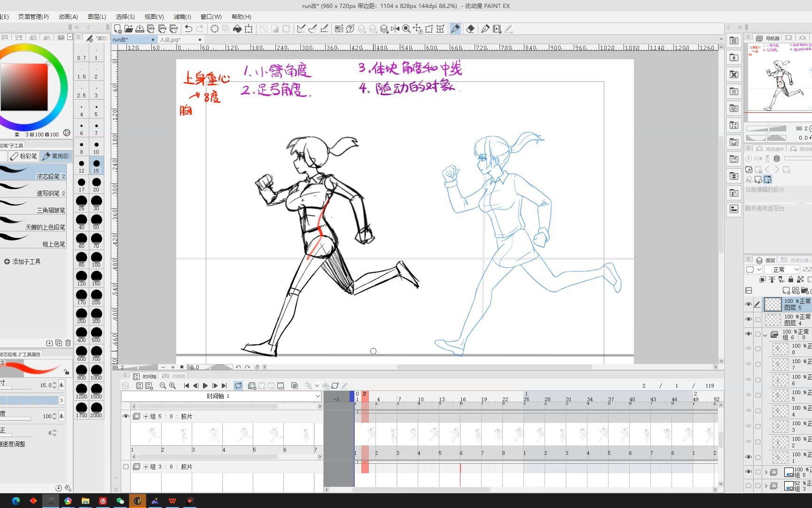The width and height of the screenshot is (812, 508).
Task: Click New layer folder icon
Action: (x=805, y=291)
